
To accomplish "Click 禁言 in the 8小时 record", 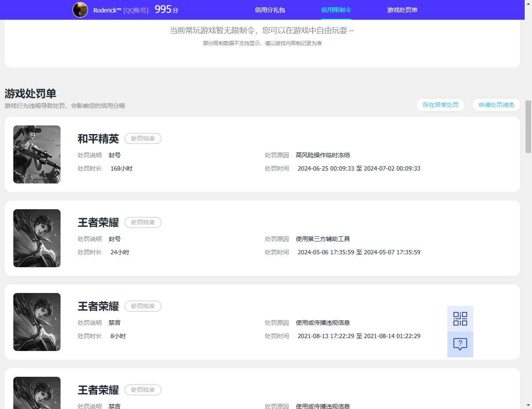I will 115,323.
